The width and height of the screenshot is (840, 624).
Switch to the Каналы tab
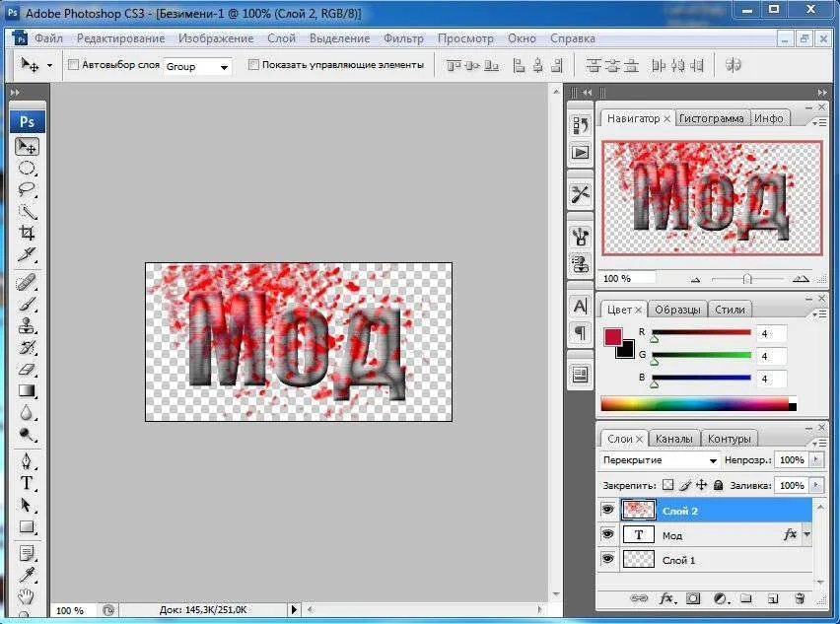(674, 439)
